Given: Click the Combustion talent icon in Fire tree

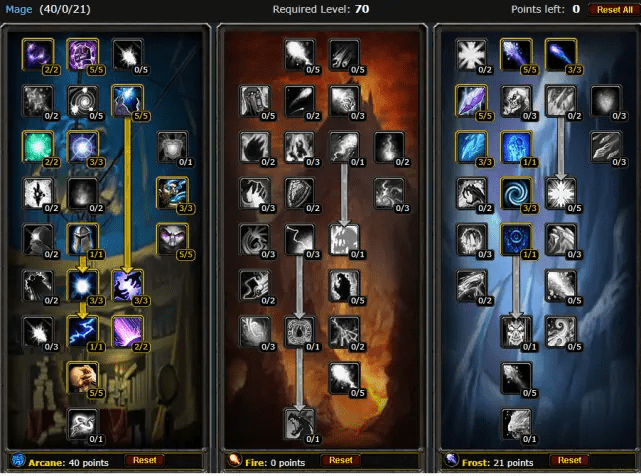Looking at the screenshot, I should click(x=299, y=331).
